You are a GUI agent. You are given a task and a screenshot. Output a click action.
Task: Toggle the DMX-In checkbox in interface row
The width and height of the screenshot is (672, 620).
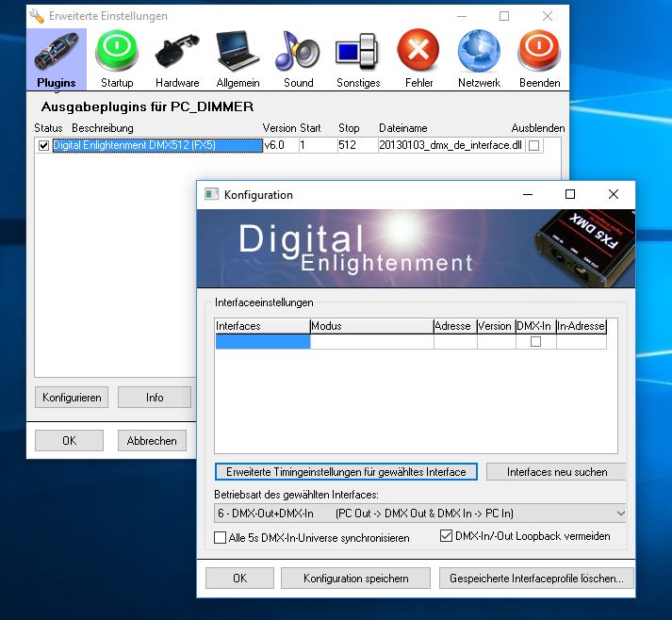click(535, 341)
